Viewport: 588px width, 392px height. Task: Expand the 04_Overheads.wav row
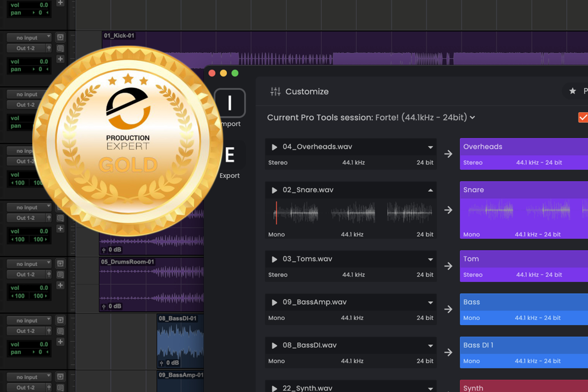point(430,147)
